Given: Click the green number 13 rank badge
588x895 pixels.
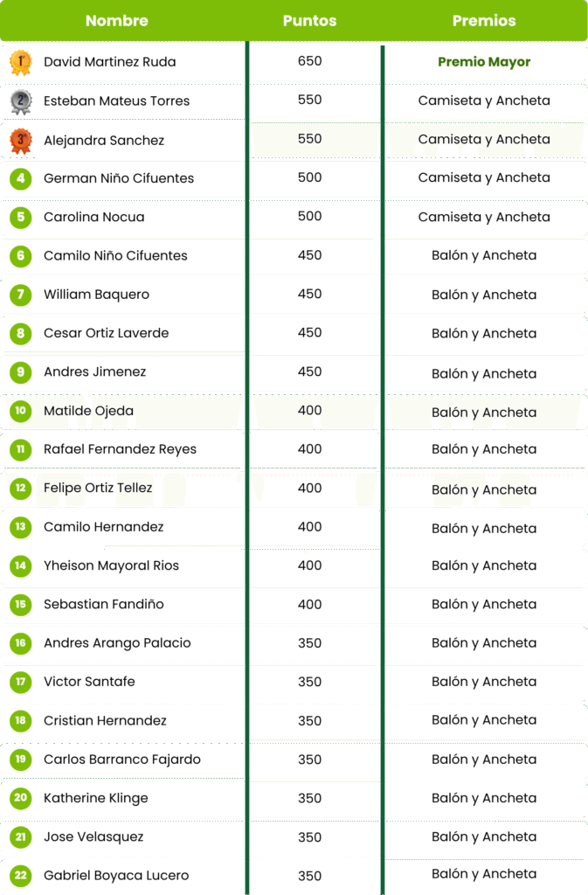Looking at the screenshot, I should coord(20,527).
